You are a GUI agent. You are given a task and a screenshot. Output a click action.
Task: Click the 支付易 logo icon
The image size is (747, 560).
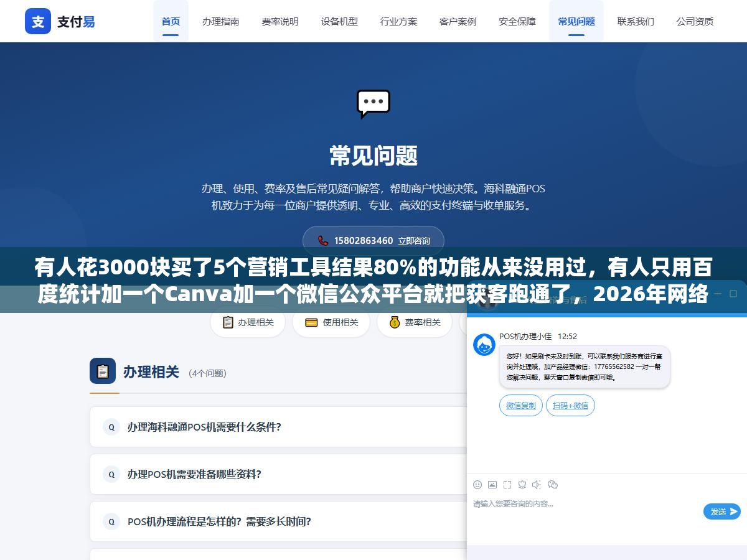click(38, 21)
